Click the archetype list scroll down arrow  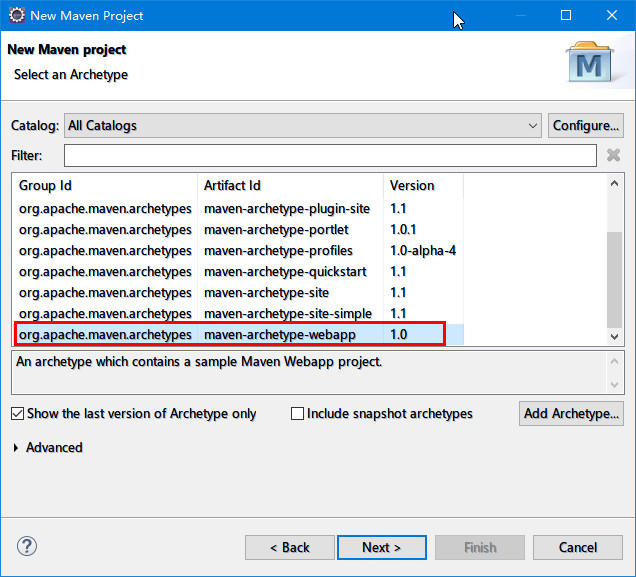coord(614,337)
